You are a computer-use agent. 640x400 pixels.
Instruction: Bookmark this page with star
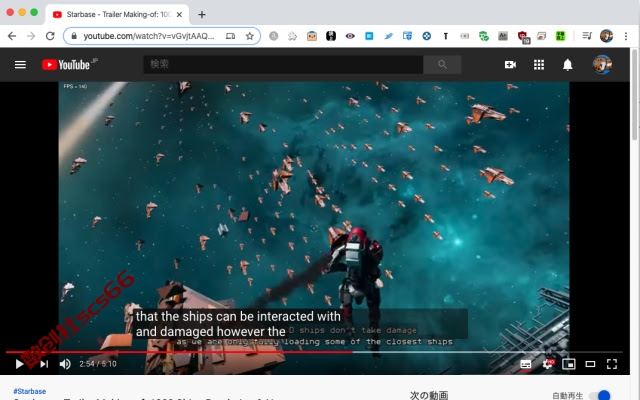click(250, 36)
